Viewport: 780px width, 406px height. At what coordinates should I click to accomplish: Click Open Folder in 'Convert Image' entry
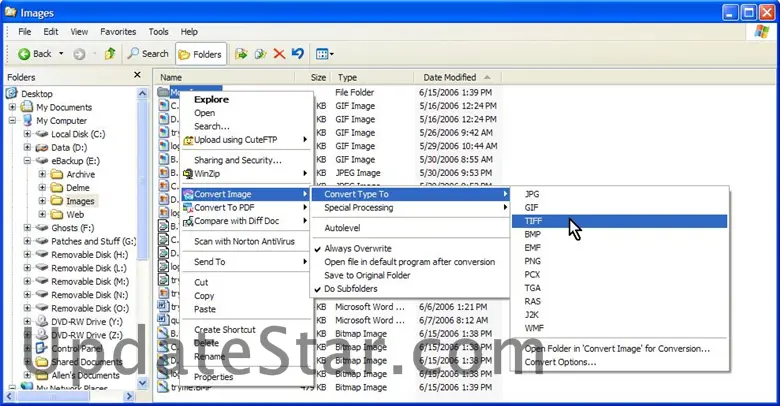(x=619, y=349)
